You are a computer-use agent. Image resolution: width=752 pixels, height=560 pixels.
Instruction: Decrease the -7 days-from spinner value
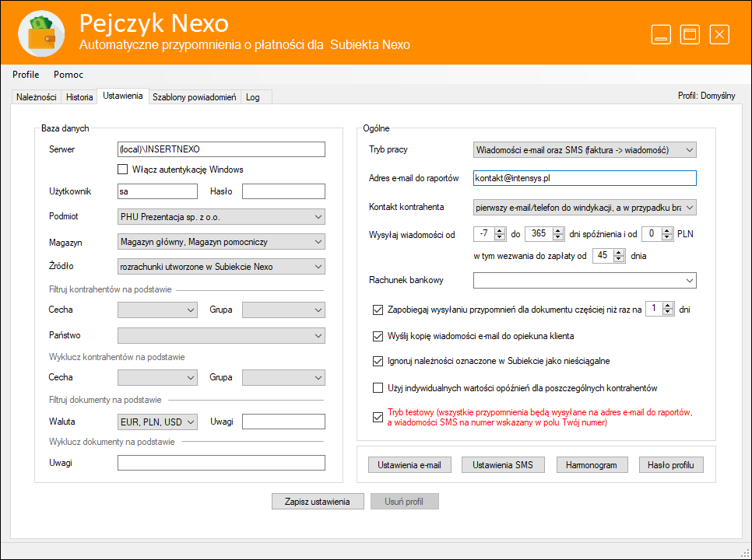pos(500,237)
